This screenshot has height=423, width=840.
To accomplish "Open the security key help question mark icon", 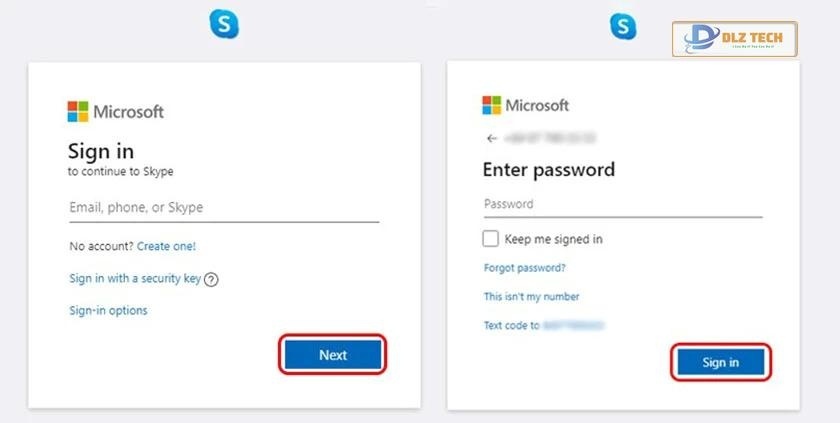I will tap(211, 280).
